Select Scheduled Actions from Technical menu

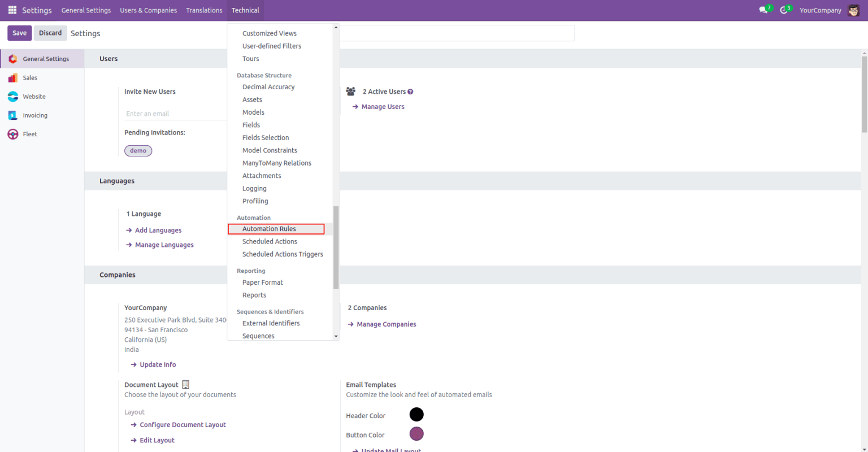270,241
